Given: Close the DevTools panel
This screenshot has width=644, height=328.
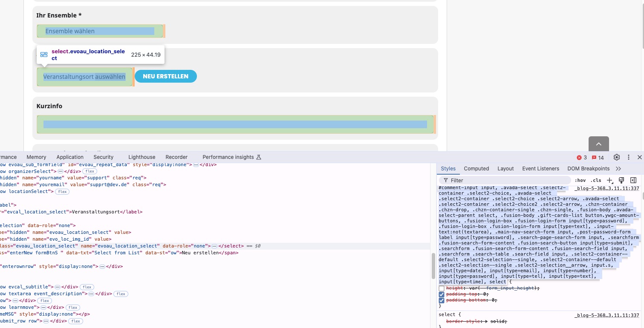Looking at the screenshot, I should [639, 157].
